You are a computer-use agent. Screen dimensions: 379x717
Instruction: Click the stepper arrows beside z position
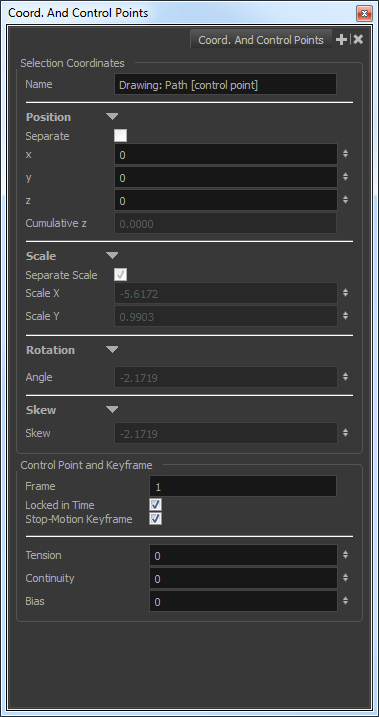(346, 200)
